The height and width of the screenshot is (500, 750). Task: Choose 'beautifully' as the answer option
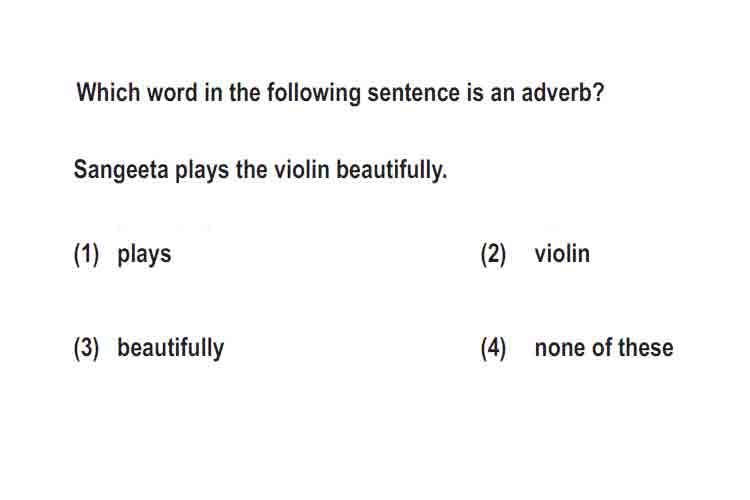click(170, 348)
